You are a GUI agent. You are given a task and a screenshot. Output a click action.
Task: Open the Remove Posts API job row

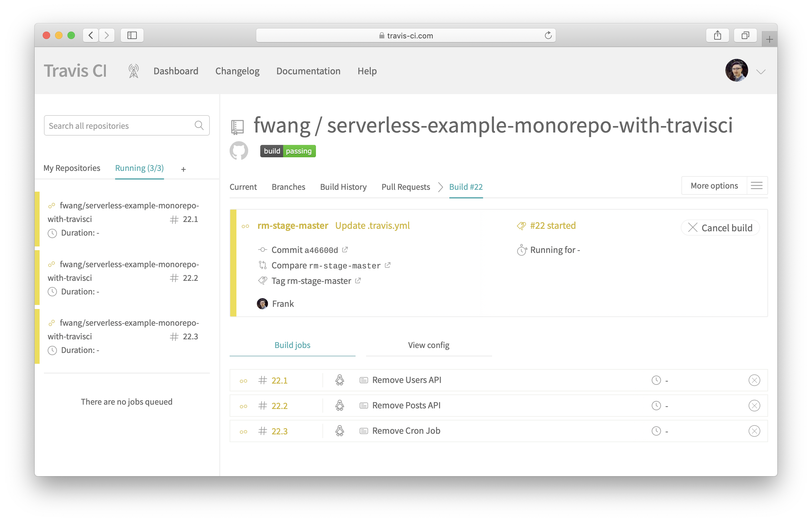coord(406,405)
